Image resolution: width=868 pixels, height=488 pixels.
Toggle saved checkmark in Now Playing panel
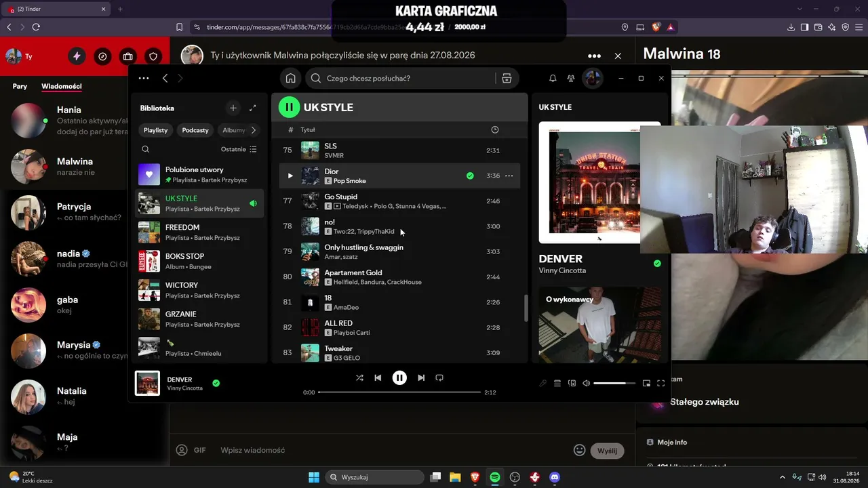tap(657, 263)
